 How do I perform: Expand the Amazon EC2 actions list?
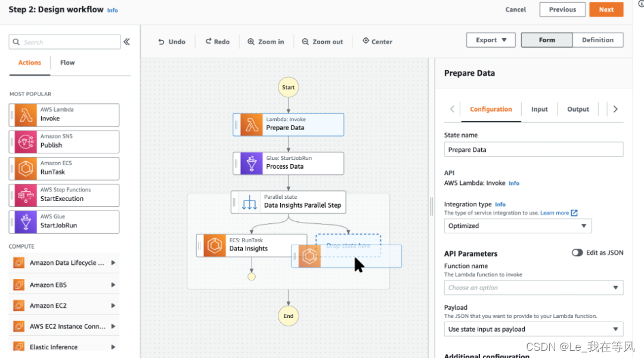[113, 305]
